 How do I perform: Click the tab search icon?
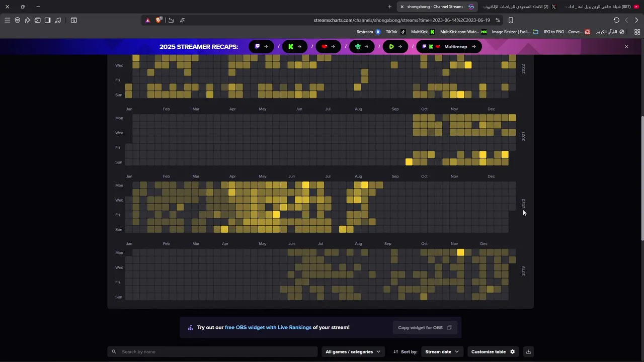tap(74, 20)
